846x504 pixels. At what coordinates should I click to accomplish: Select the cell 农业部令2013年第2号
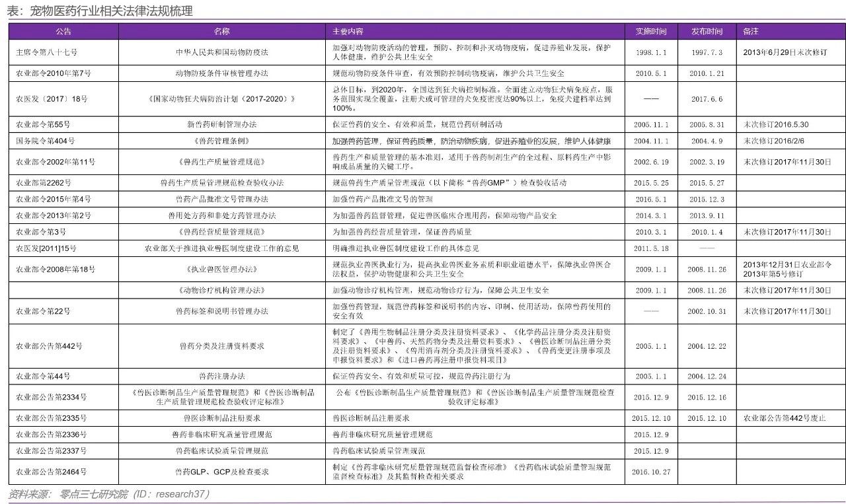(x=54, y=215)
